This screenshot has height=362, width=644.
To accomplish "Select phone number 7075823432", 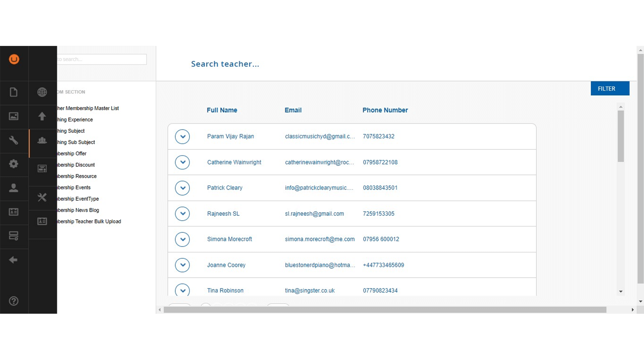I will (378, 136).
